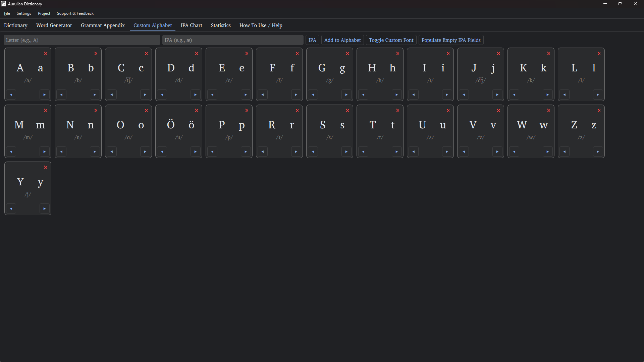Click the /tʃ/ IPA label under C
The height and width of the screenshot is (362, 644).
click(128, 80)
